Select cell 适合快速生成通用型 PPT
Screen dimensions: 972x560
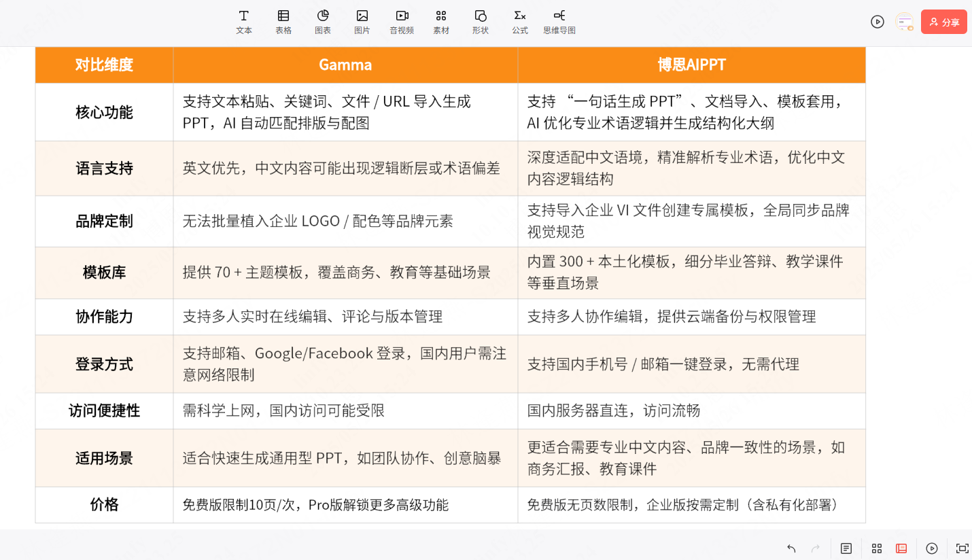pyautogui.click(x=345, y=458)
